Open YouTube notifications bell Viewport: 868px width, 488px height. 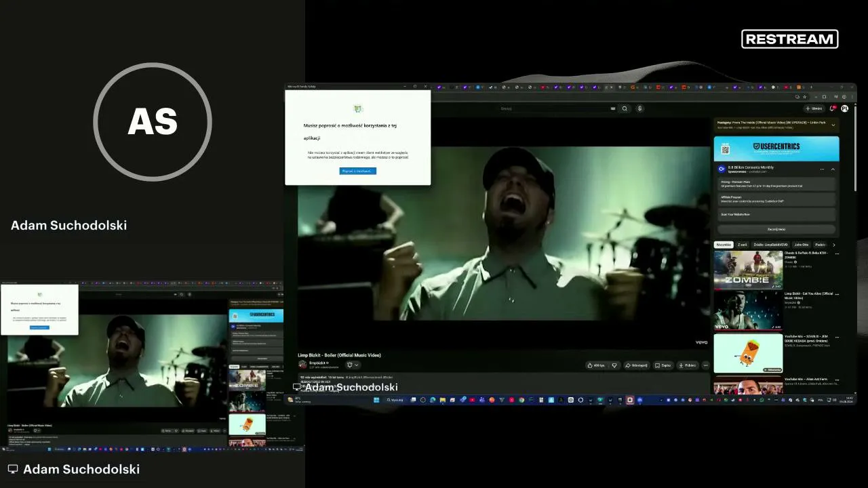pos(833,108)
